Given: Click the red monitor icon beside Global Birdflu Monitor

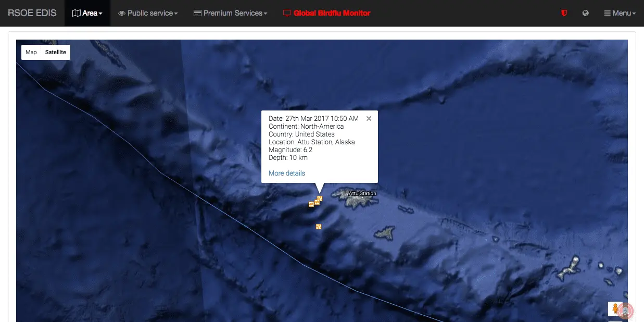Looking at the screenshot, I should (x=287, y=13).
